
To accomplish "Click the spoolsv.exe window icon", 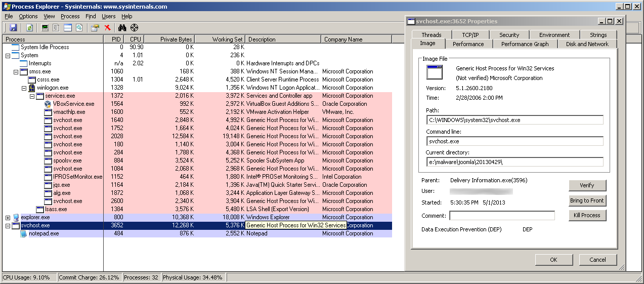I will click(48, 160).
